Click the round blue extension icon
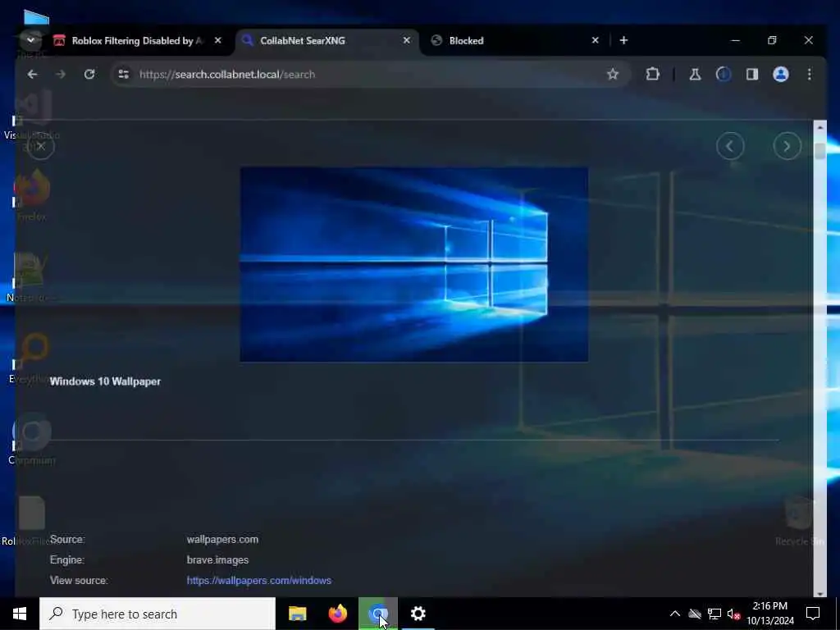This screenshot has width=840, height=630. pyautogui.click(x=724, y=75)
